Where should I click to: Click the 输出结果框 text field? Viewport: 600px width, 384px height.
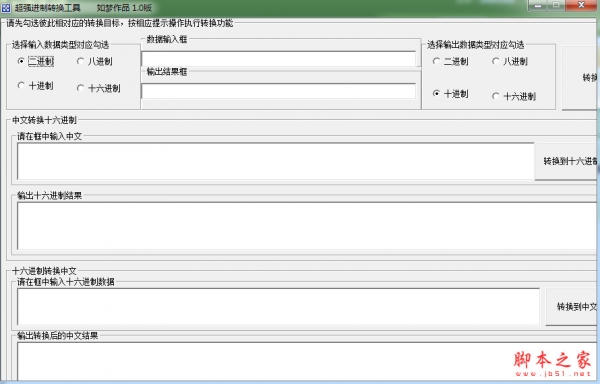click(x=279, y=91)
